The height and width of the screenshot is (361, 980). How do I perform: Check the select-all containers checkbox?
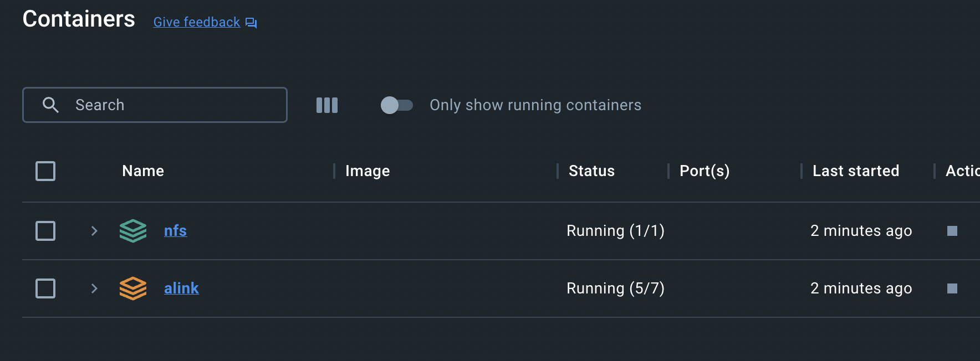coord(45,171)
